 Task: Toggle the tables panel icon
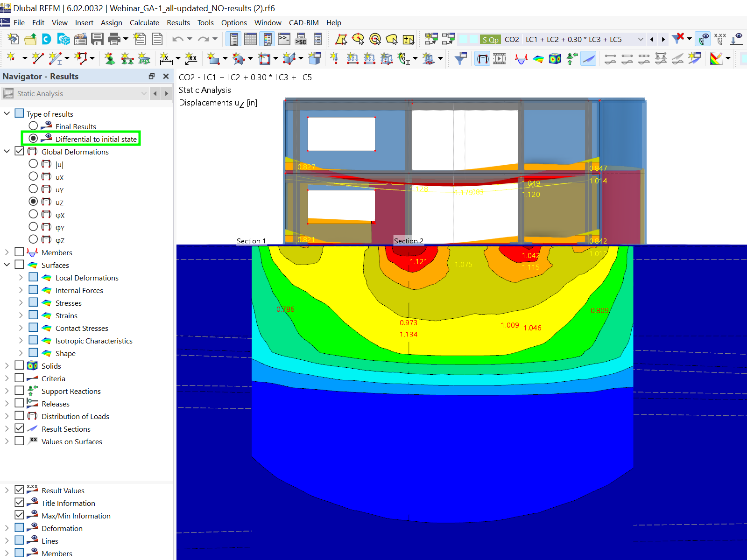250,39
